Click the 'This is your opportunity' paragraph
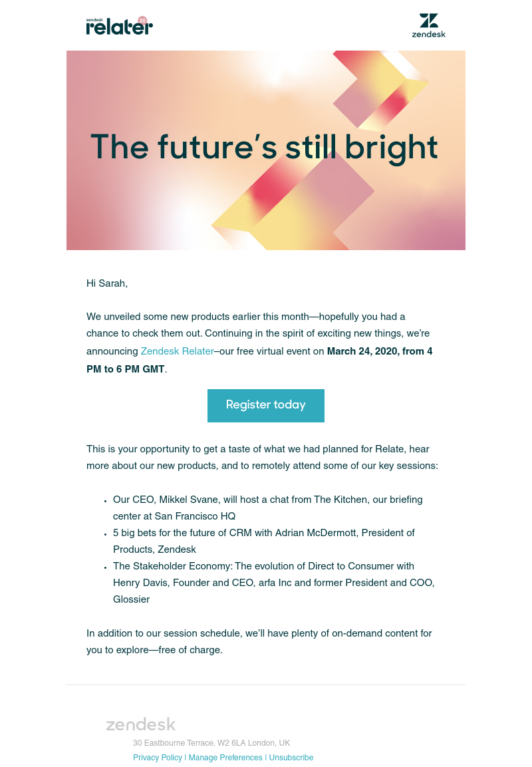The height and width of the screenshot is (767, 532). pos(262,458)
